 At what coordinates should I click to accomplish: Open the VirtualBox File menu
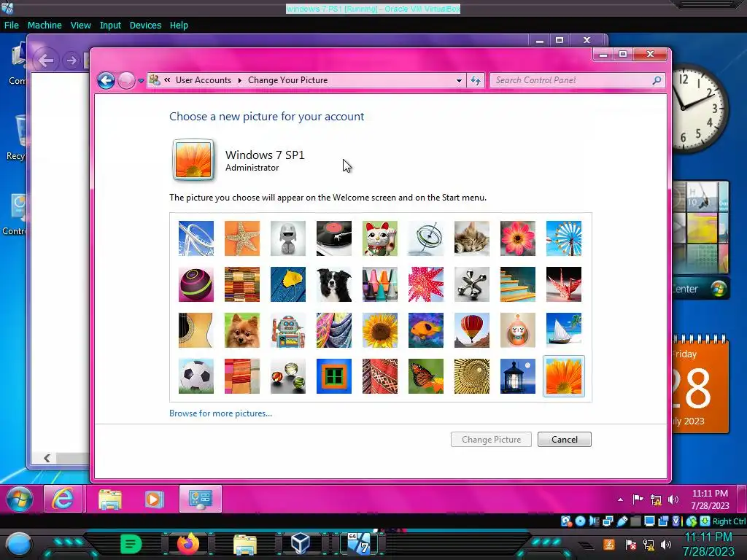[x=12, y=26]
